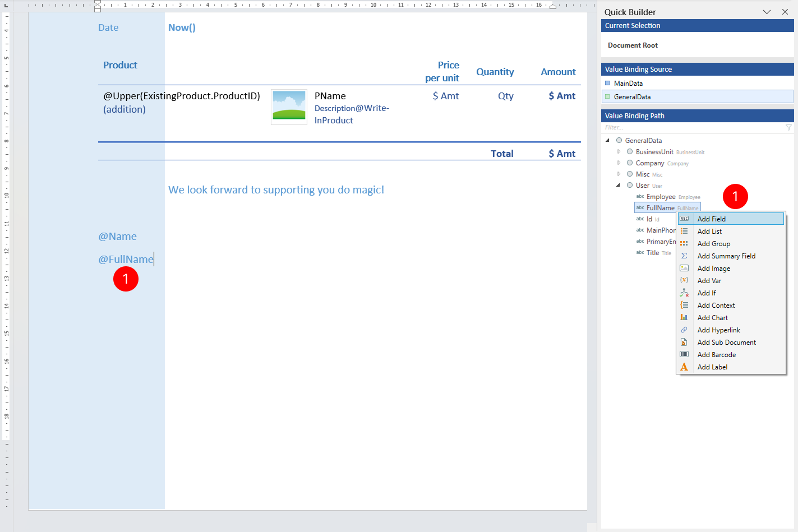798x532 pixels.
Task: Click the Quantity column header
Action: 495,72
